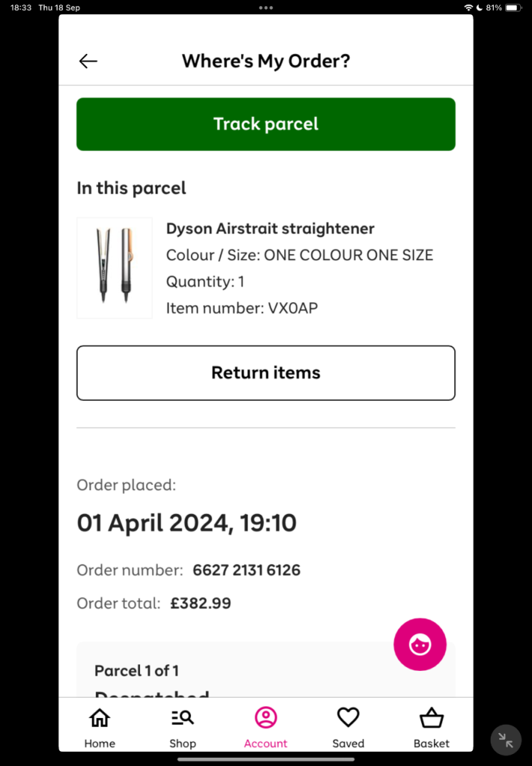View the product thumbnail image
This screenshot has width=532, height=766.
pos(114,268)
